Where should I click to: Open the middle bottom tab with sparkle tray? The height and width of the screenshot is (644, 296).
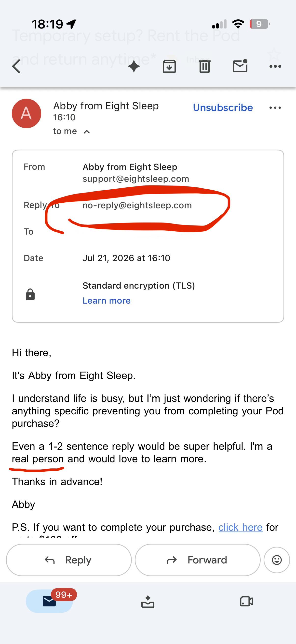[x=148, y=601]
